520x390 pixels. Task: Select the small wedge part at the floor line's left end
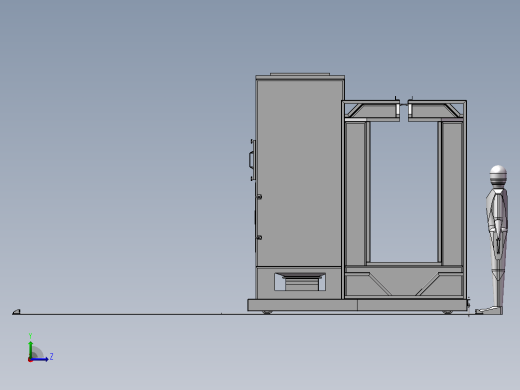pos(16,312)
